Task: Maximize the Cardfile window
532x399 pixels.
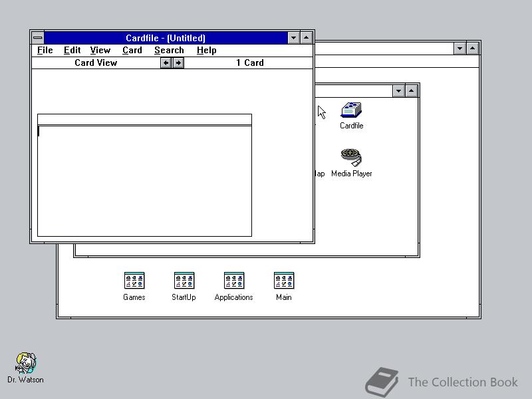Action: [307, 38]
